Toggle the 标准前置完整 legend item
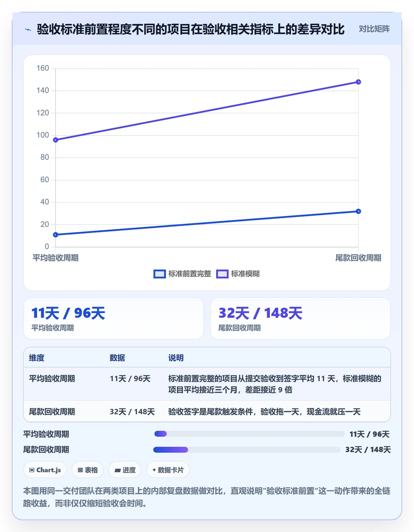Image resolution: width=414 pixels, height=532 pixels. [x=182, y=274]
